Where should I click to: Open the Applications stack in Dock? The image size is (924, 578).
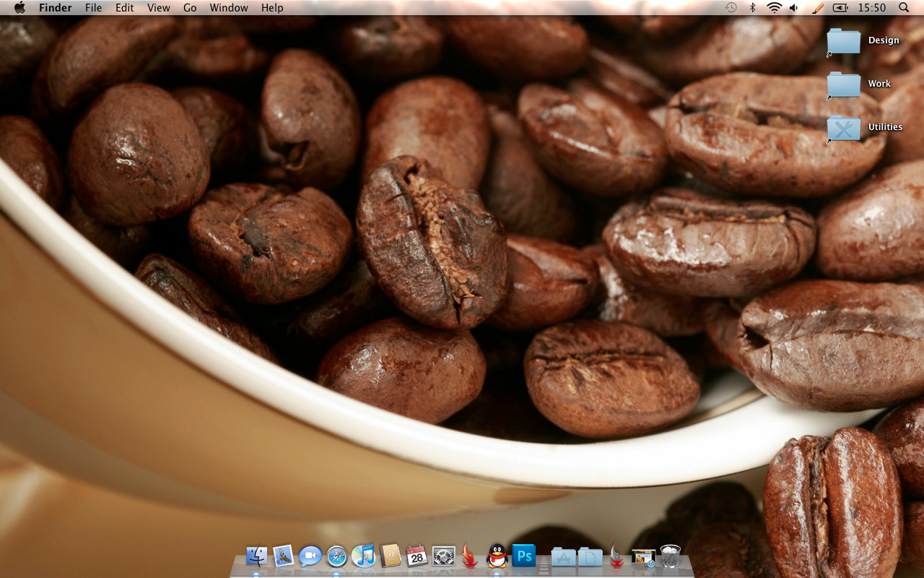(563, 556)
